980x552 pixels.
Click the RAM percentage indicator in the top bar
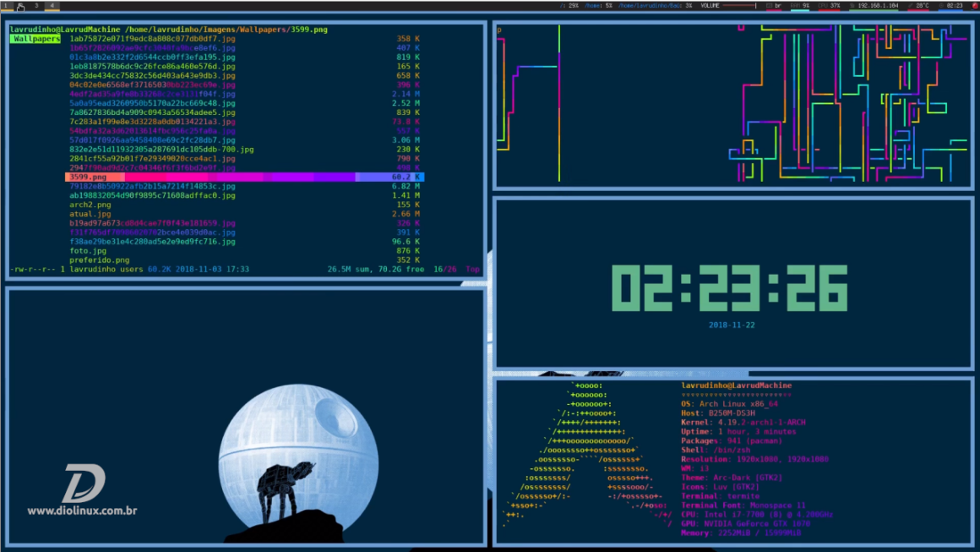(x=800, y=4)
